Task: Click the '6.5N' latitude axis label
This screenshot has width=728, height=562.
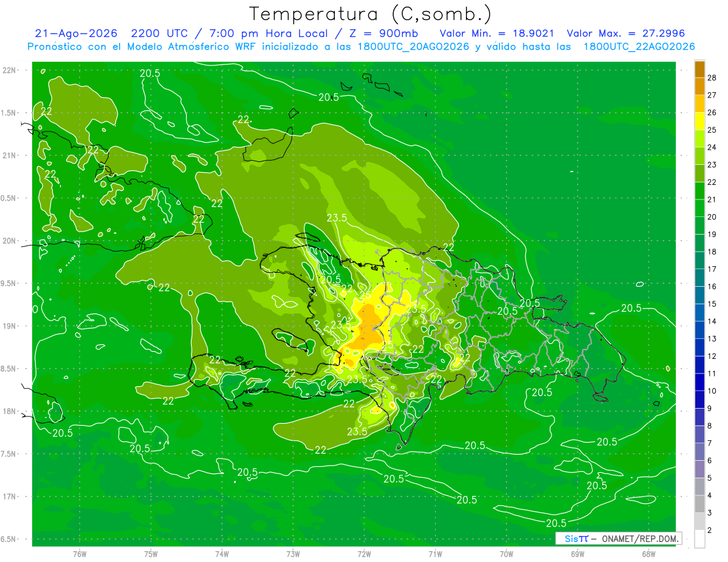Action: (9, 540)
